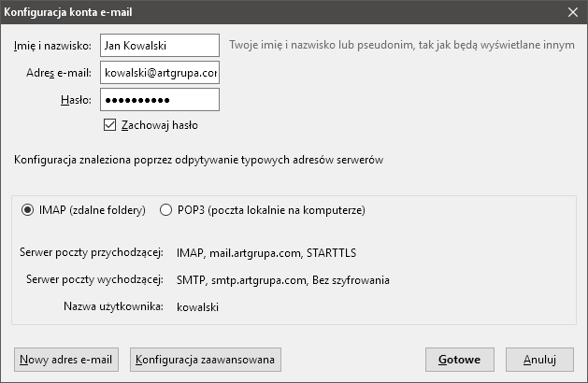Uncheck the Zachowaj hasło checkbox
This screenshot has width=588, height=383.
[x=109, y=125]
